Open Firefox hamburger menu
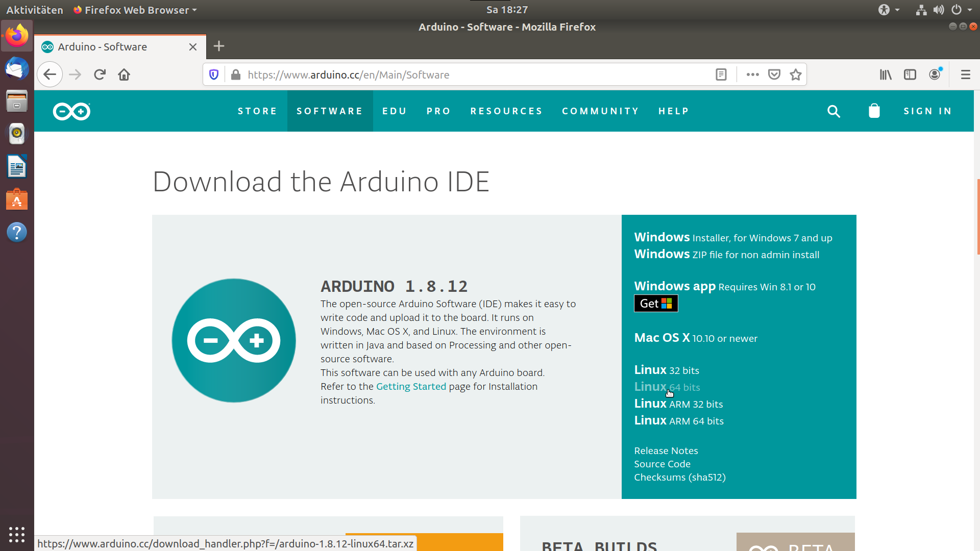 [965, 74]
